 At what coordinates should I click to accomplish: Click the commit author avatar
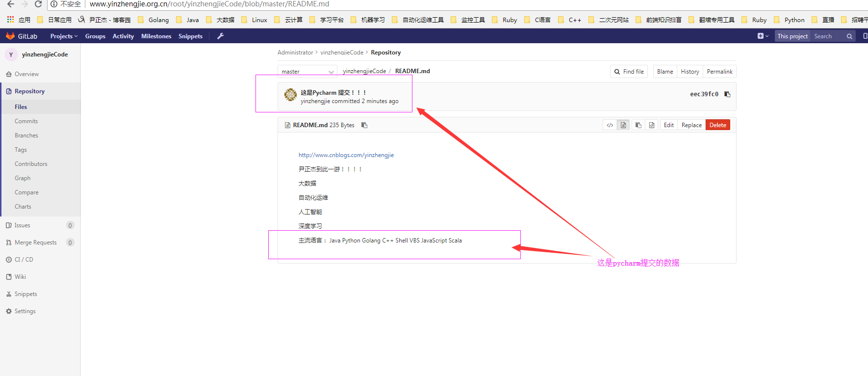pos(290,95)
